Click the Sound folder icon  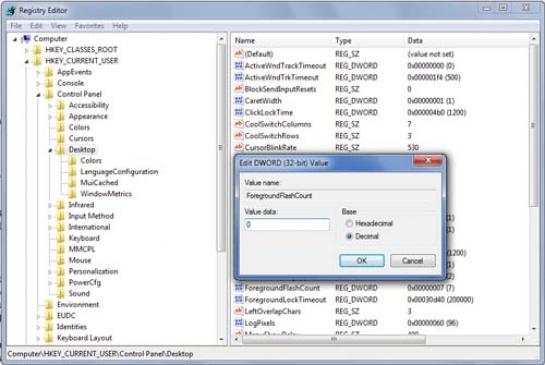point(61,293)
